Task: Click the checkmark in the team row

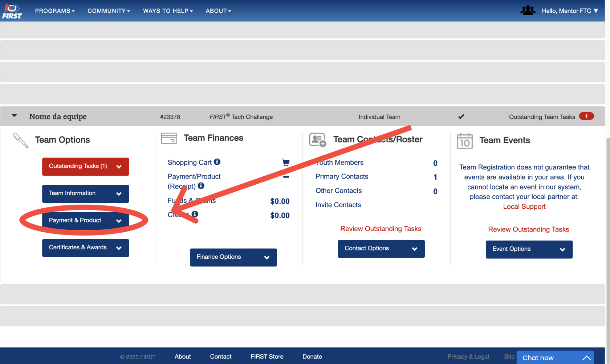Action: [x=461, y=116]
